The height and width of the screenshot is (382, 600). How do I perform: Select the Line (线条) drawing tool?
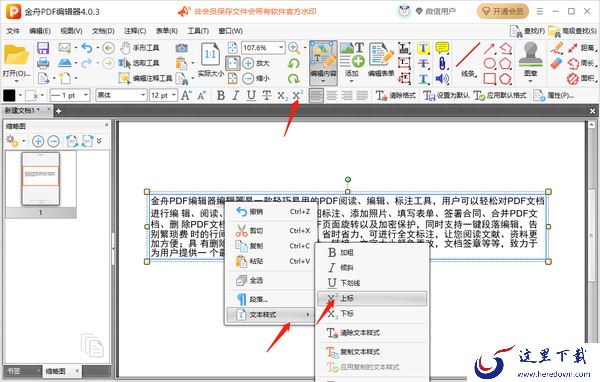pyautogui.click(x=468, y=60)
